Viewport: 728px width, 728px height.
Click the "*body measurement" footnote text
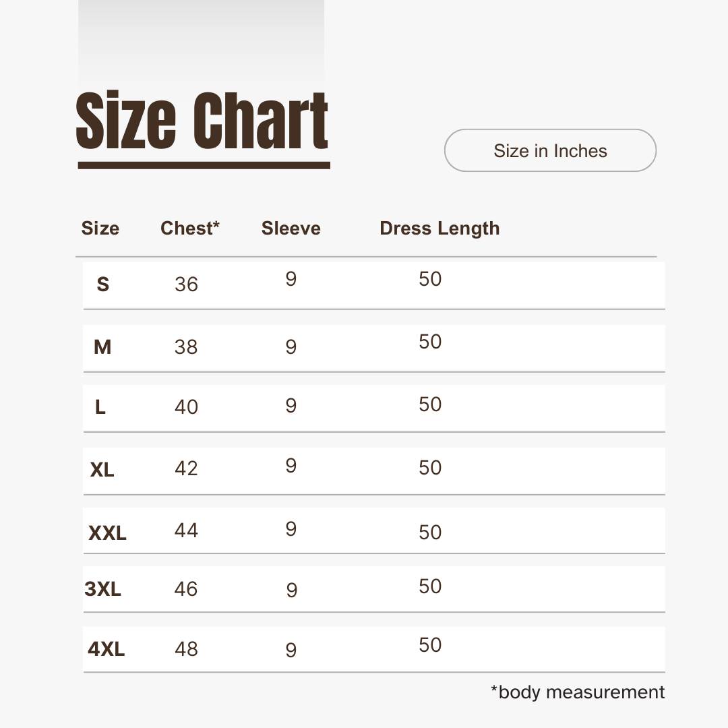(x=578, y=692)
